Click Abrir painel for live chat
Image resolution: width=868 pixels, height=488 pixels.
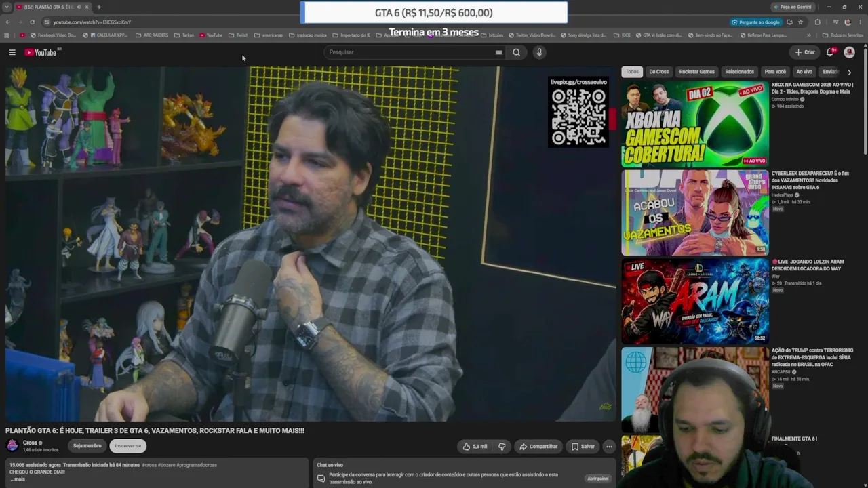pyautogui.click(x=598, y=479)
